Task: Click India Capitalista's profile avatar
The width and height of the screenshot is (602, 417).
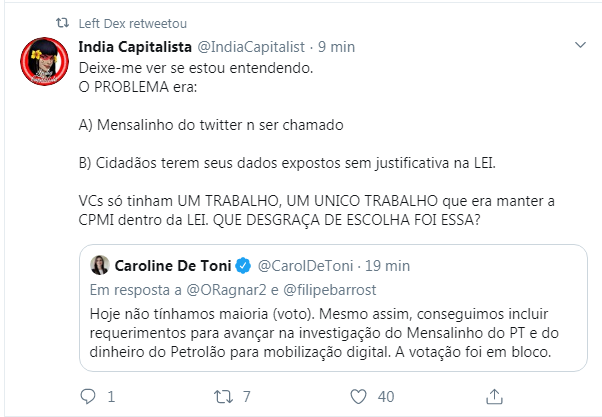Action: [44, 66]
